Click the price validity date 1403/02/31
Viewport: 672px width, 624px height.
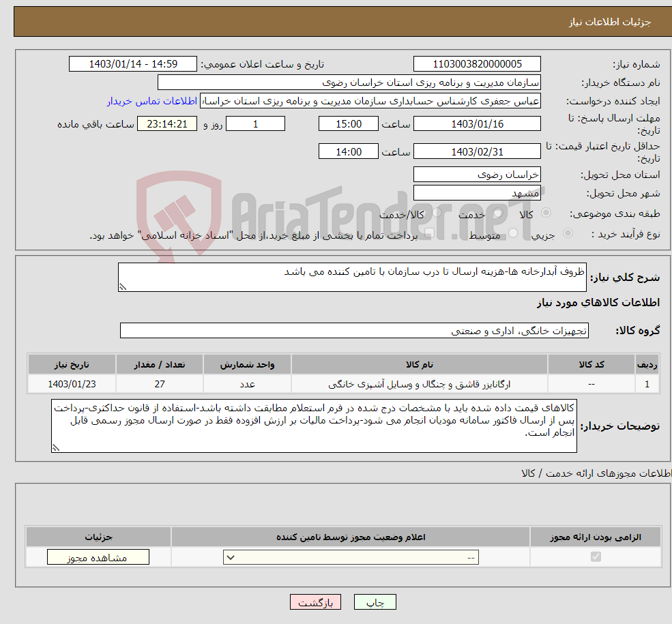477,151
